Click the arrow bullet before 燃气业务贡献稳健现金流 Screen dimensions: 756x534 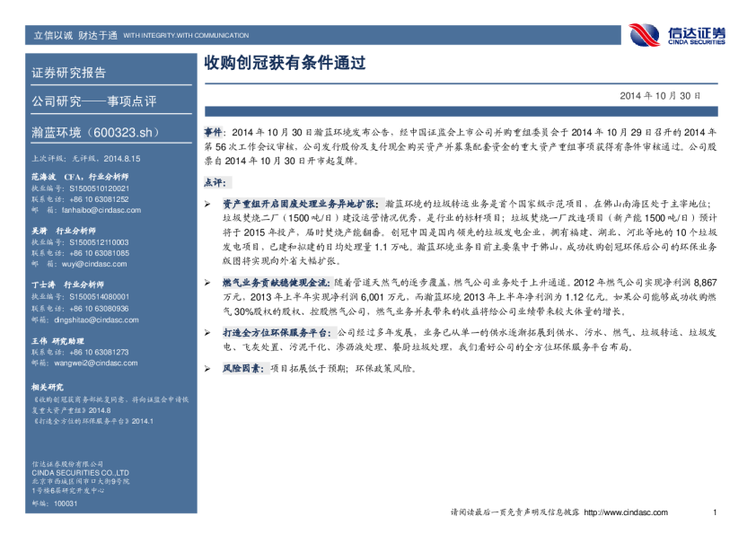[207, 282]
